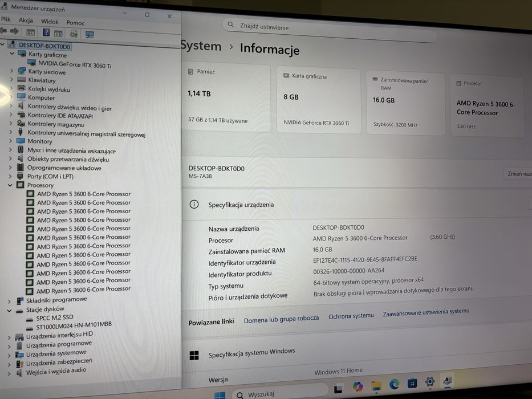The height and width of the screenshot is (399, 532).
Task: Open Copilot from the taskbar
Action: pyautogui.click(x=358, y=387)
